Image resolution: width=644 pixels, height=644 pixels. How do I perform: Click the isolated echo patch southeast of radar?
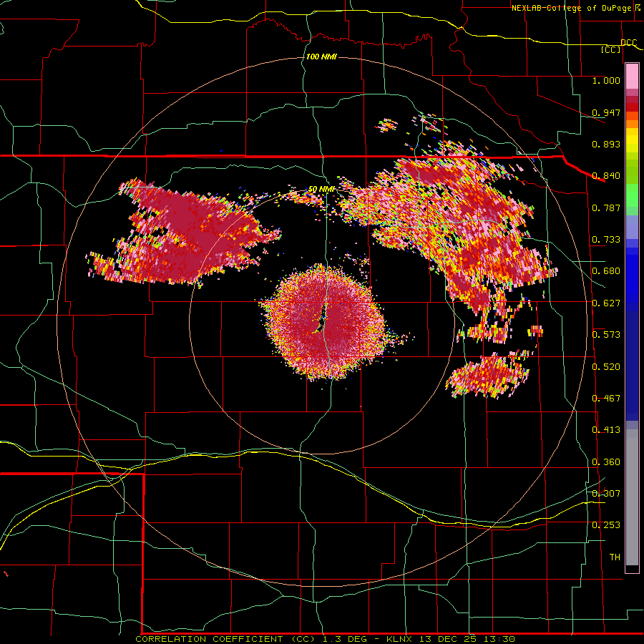coord(488,376)
